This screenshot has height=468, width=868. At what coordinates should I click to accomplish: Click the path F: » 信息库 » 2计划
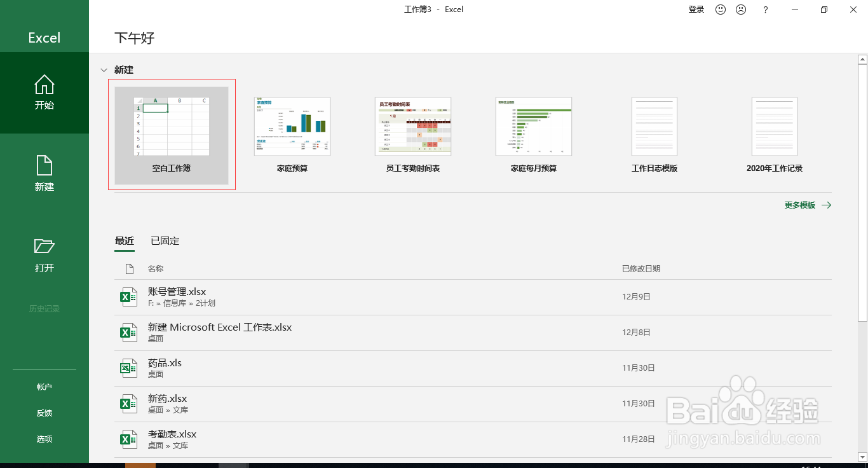click(182, 303)
